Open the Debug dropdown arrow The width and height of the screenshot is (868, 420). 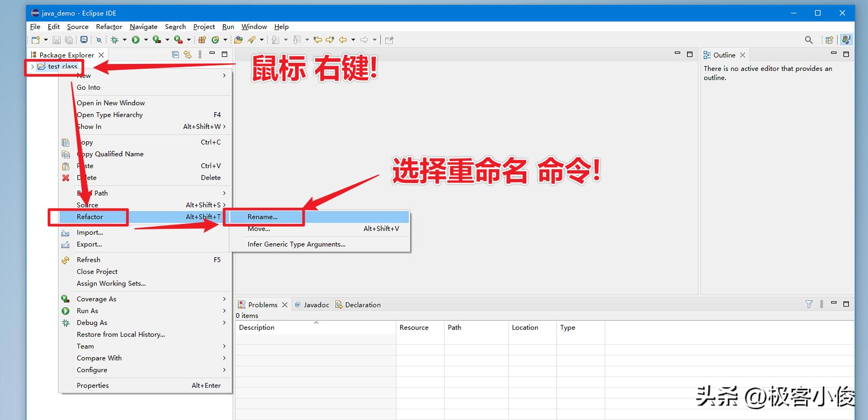[x=125, y=40]
